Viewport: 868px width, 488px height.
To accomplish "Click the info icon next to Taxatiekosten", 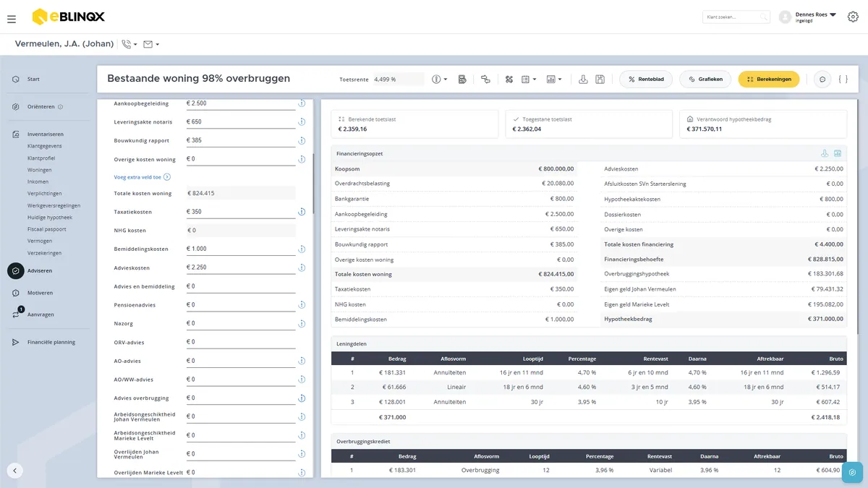I will click(302, 212).
